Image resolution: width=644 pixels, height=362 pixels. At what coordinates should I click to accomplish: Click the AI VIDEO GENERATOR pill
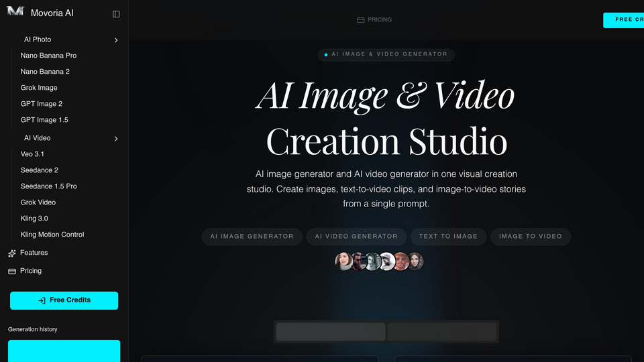356,237
